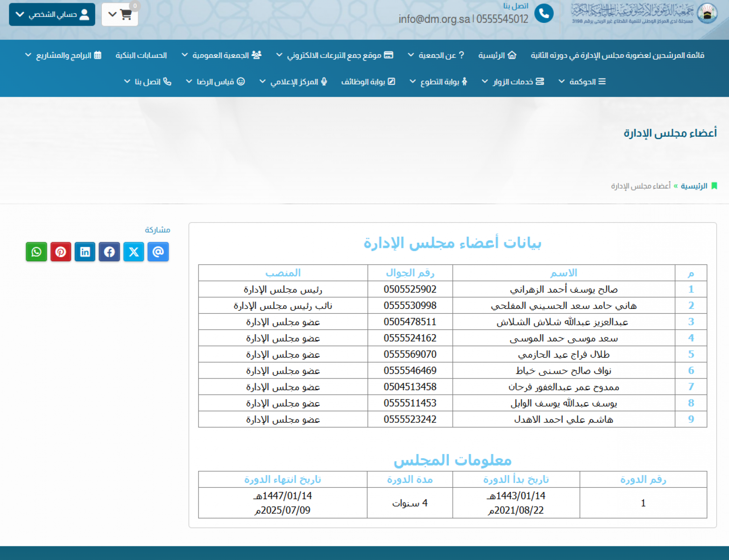The width and height of the screenshot is (729, 560).
Task: Share page on X (Twitter)
Action: (134, 252)
